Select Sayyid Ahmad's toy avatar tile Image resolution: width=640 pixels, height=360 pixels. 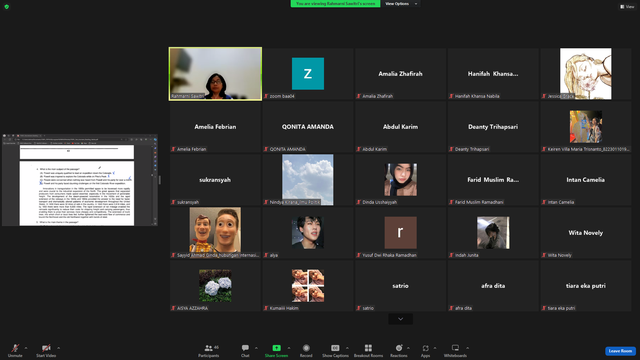pos(216,233)
